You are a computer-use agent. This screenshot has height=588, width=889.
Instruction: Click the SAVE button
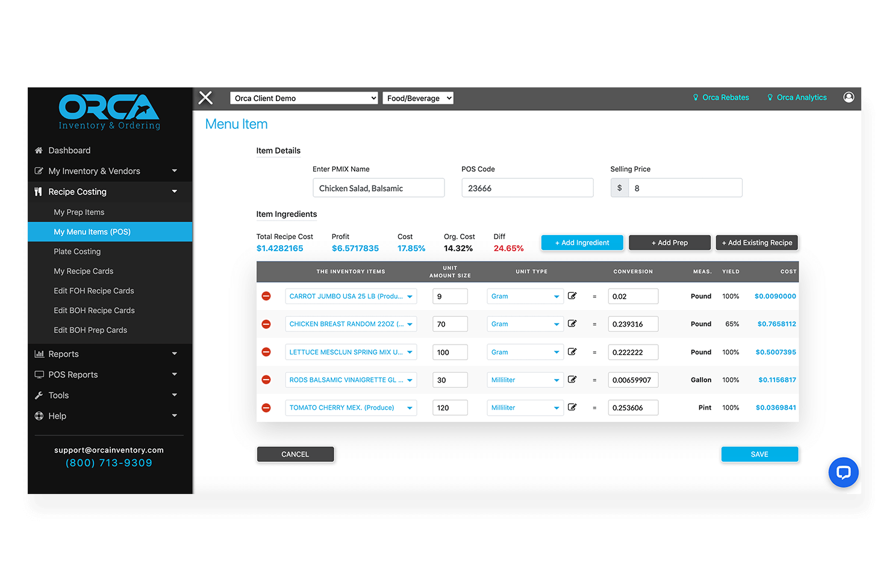(760, 454)
